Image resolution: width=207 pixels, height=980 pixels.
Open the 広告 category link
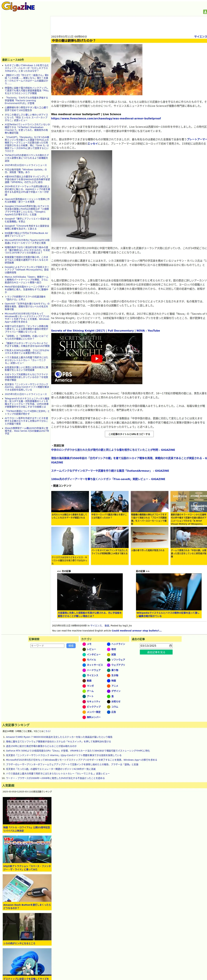113,712
